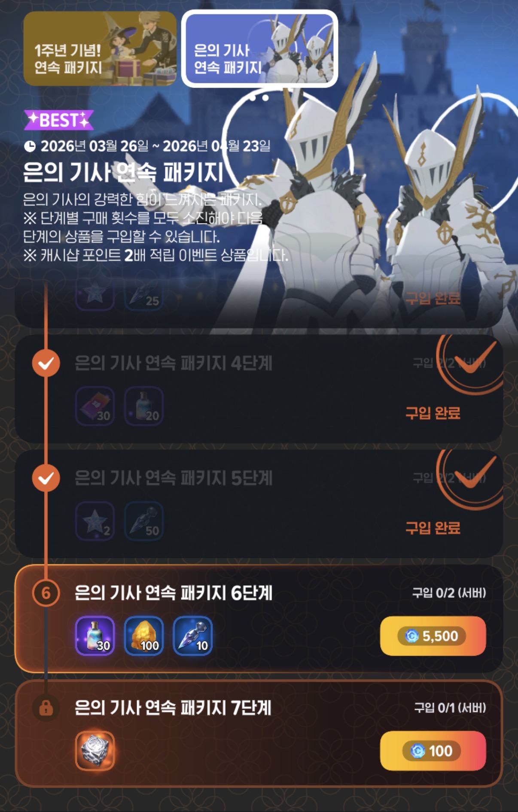View the potion bottle x30 item in stage 6
This screenshot has height=812, width=518.
coord(95,636)
